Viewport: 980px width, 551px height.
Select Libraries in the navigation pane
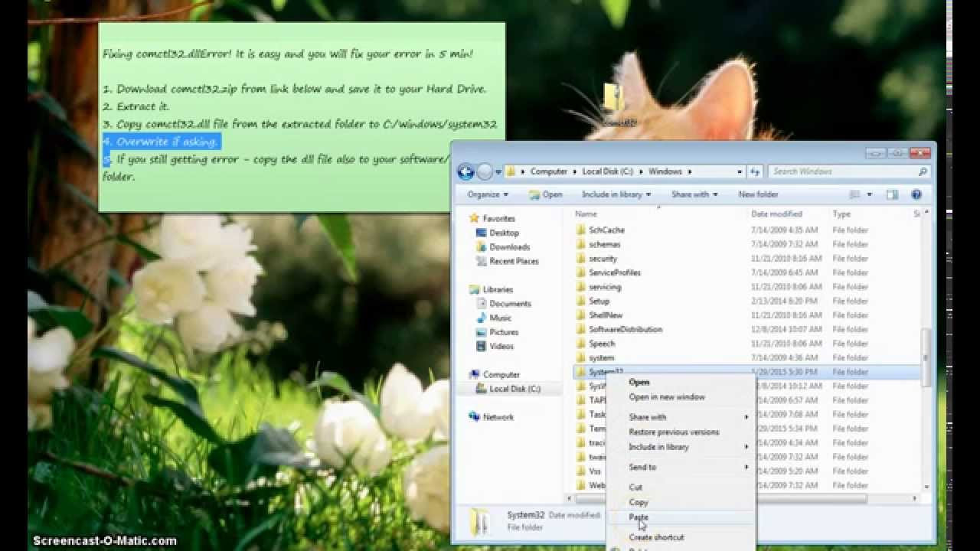[x=498, y=289]
